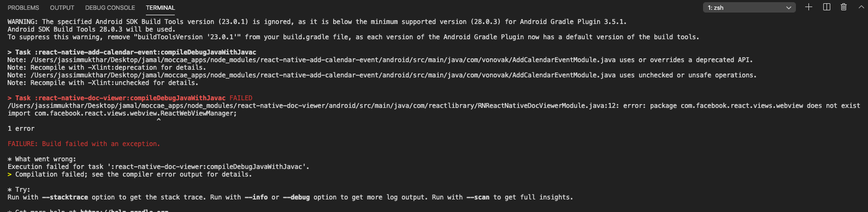Image resolution: width=868 pixels, height=212 pixels.
Task: Open AddCalendarEventModule.java path in unchecked operations note
Action: pos(323,75)
